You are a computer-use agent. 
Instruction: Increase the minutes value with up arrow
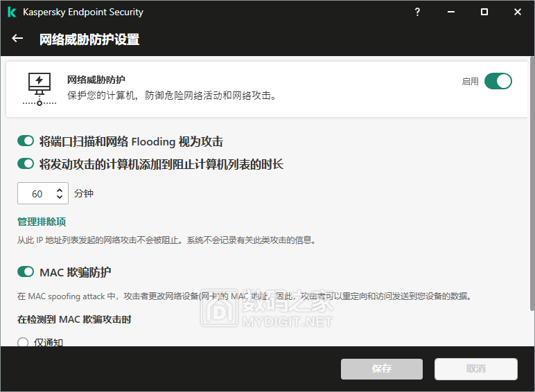[60, 190]
